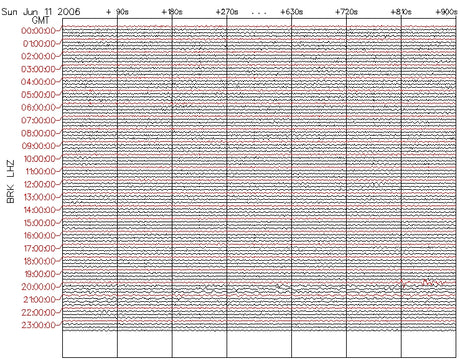Click the 06:00:00 hour label
The width and height of the screenshot is (460, 361).
(38, 108)
